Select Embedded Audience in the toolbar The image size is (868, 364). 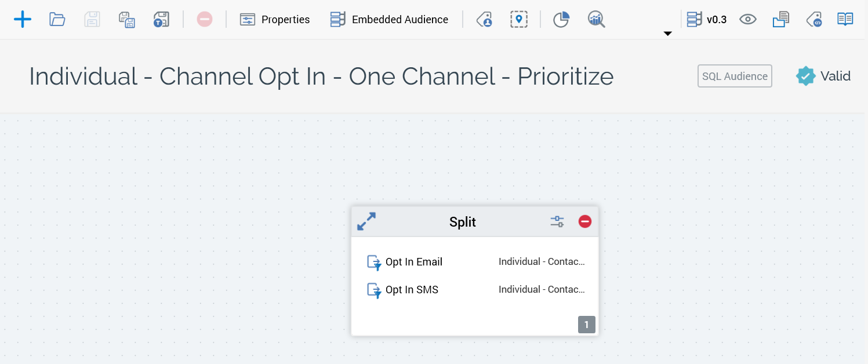(389, 19)
